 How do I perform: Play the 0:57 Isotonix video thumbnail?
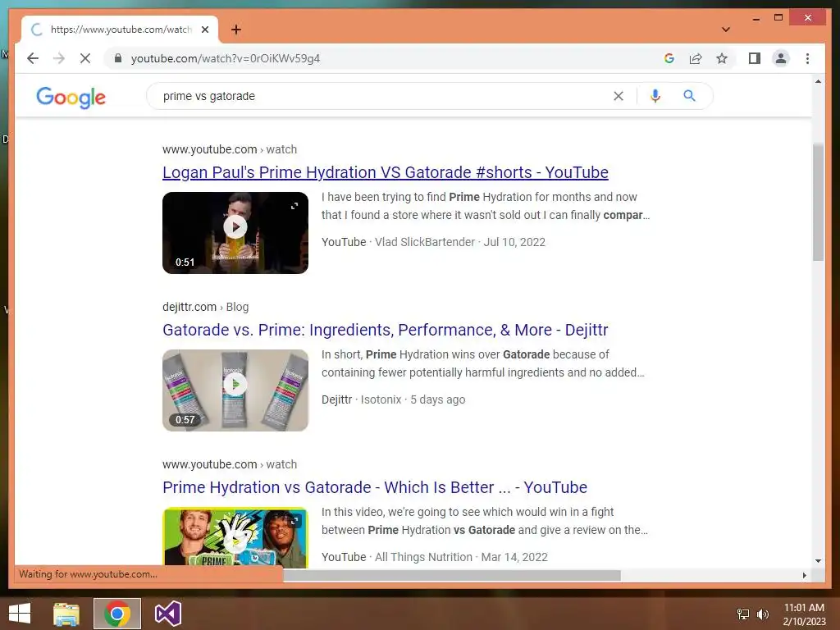[x=235, y=384]
